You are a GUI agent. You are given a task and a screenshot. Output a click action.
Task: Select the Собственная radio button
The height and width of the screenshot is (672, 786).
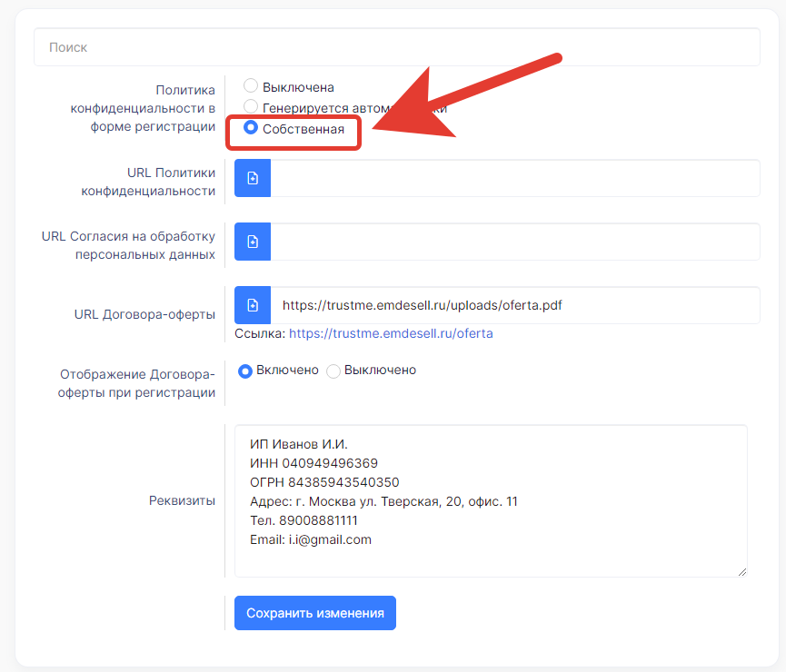pyautogui.click(x=251, y=128)
